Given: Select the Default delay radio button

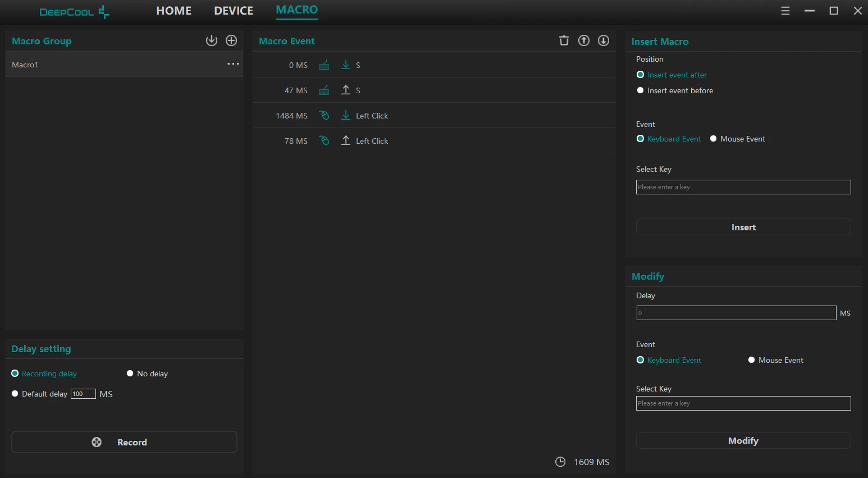Looking at the screenshot, I should 15,394.
